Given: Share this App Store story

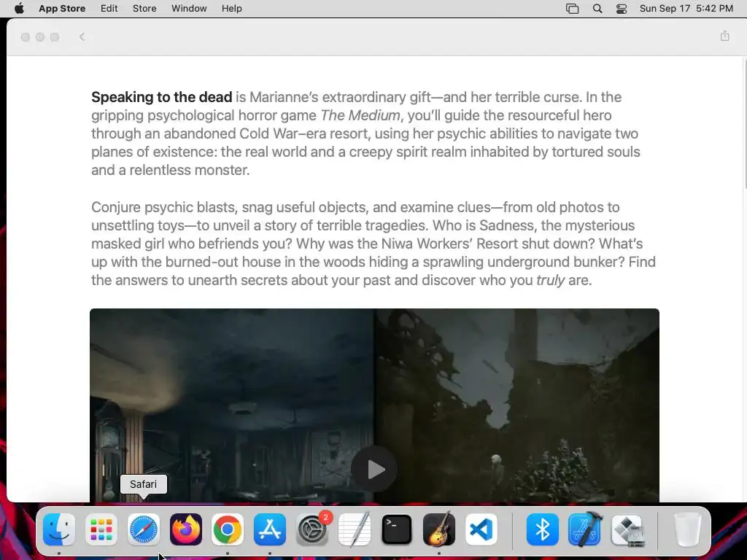Looking at the screenshot, I should click(724, 36).
